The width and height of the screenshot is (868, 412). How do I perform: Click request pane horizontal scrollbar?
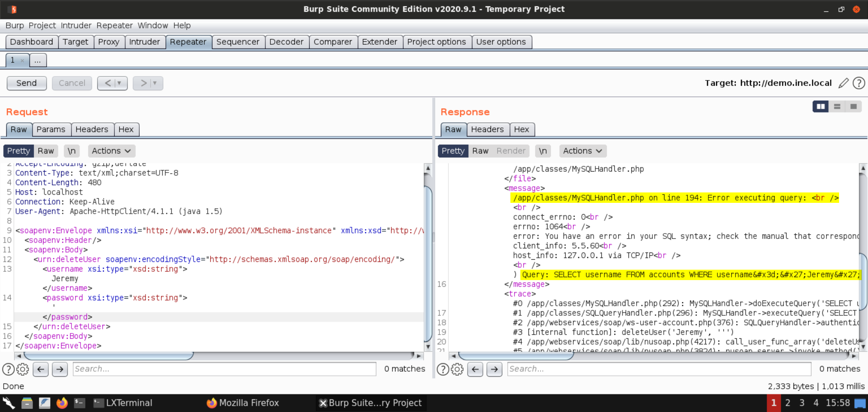click(x=108, y=356)
